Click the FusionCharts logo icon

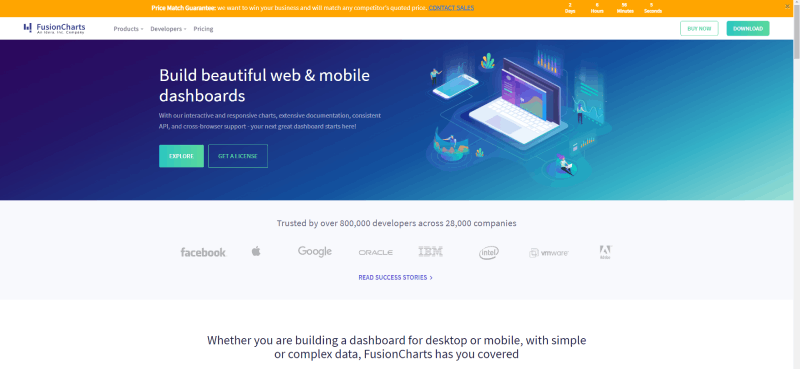click(28, 28)
